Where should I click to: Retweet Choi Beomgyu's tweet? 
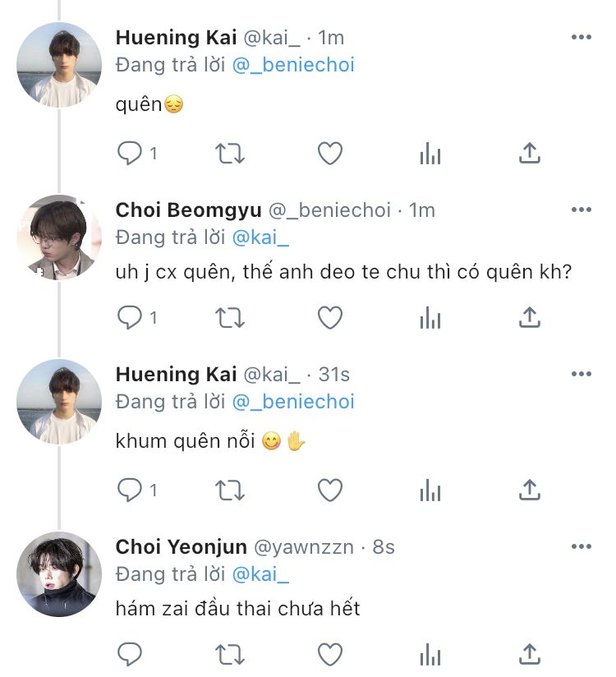coord(230,317)
